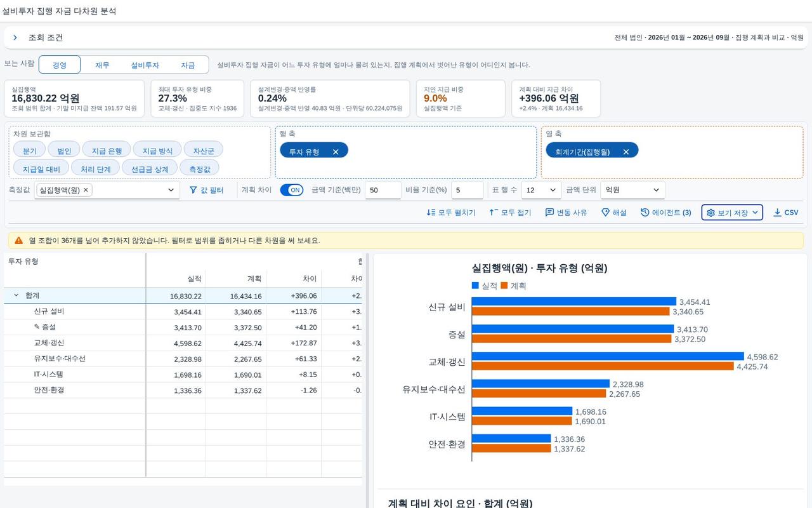Viewport: 812px width, 508px height.
Task: Toggle the 실적 legend series in chart
Action: point(485,286)
